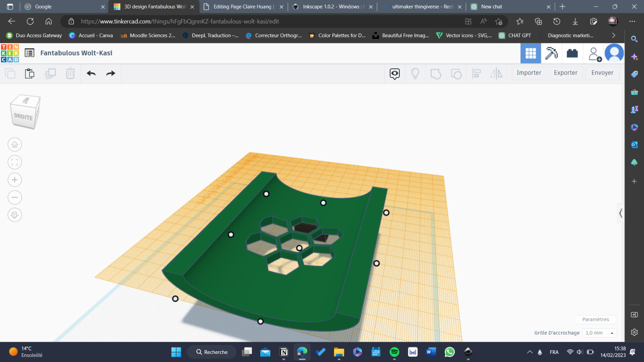
Task: Open Duo Access Gateway bookmark
Action: coord(34,35)
